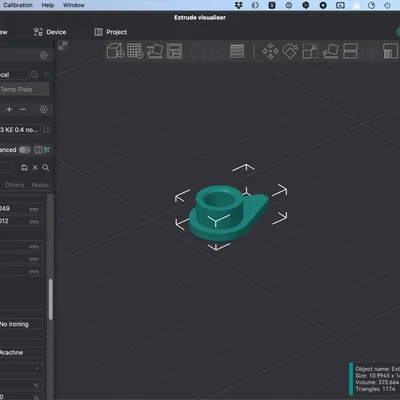Click the green Wi-Fi connection icon
The height and width of the screenshot is (400, 400).
pyautogui.click(x=47, y=74)
